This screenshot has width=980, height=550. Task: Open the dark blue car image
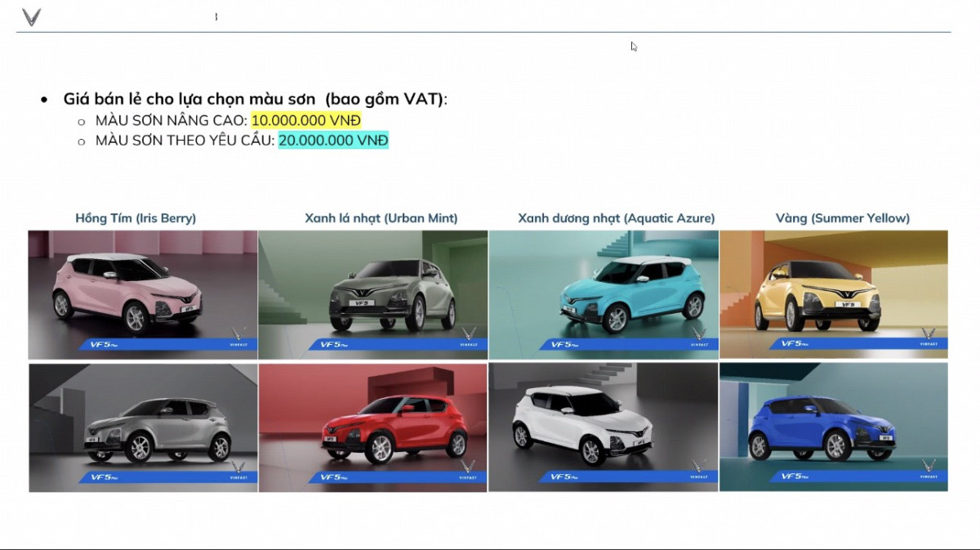point(834,427)
